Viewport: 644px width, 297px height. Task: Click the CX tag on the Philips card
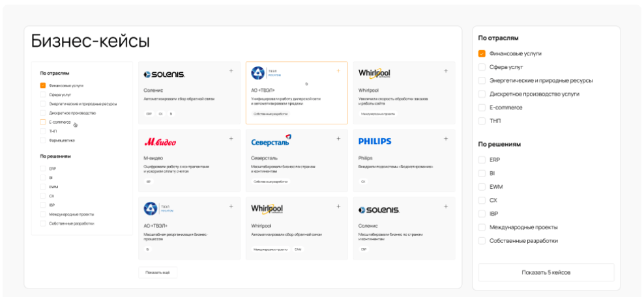pos(363,181)
